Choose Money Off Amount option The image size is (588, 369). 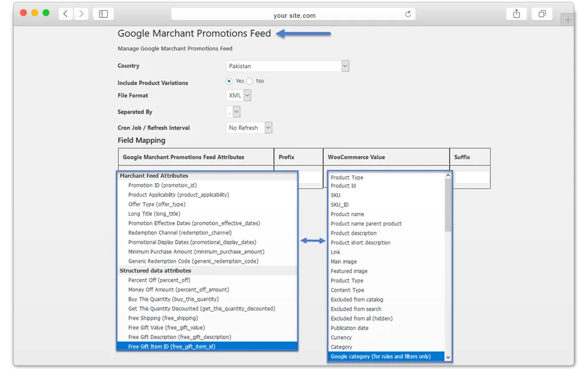[207, 290]
